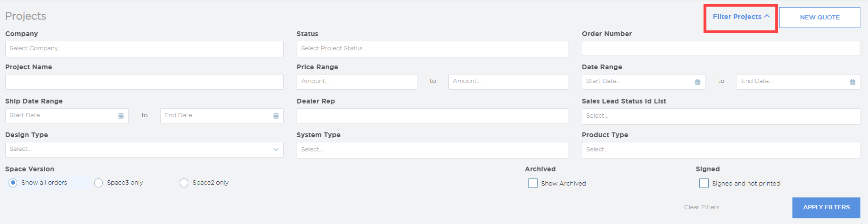The width and height of the screenshot is (868, 224).
Task: Click the Ship Date Range Start Date field
Action: tap(67, 116)
